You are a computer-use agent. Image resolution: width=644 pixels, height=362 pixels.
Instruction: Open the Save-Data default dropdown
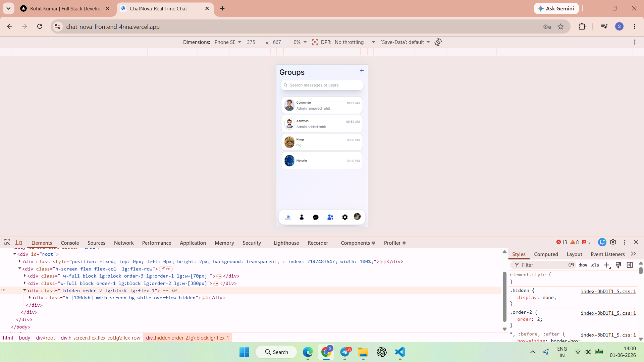[405, 42]
